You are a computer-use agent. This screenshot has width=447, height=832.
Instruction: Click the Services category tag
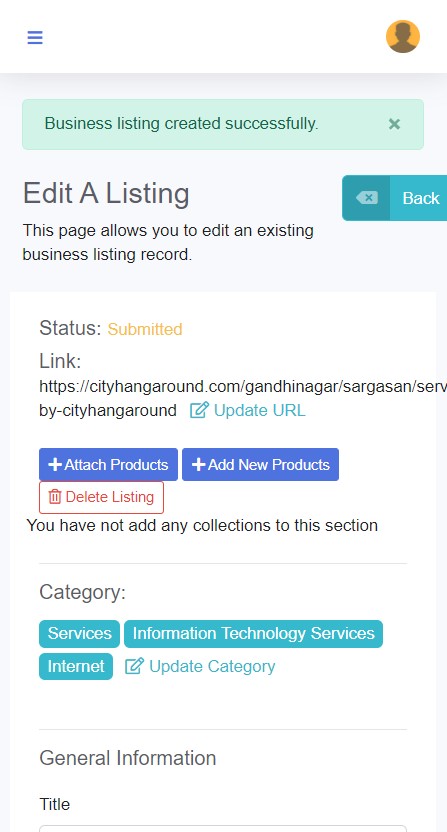(80, 634)
